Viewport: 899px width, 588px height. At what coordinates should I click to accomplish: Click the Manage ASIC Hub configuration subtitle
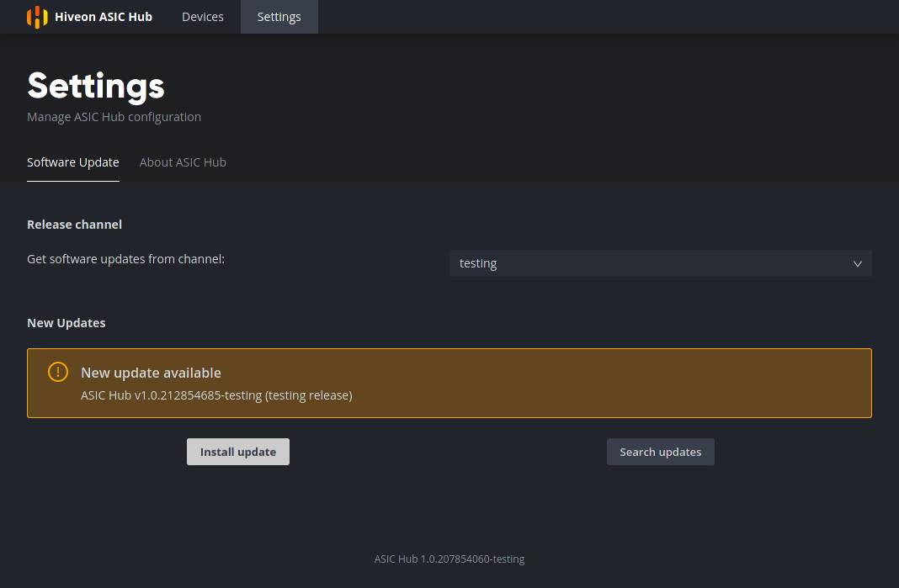pyautogui.click(x=114, y=116)
